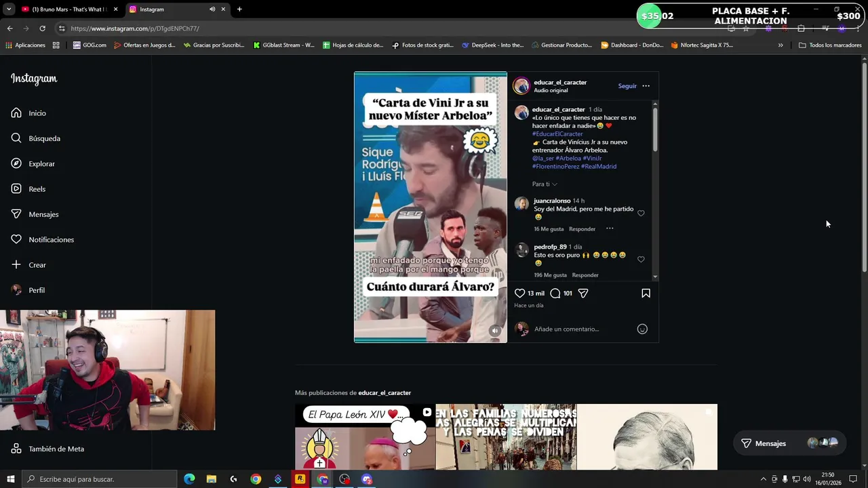Open Reels in the sidebar
The image size is (868, 488).
click(x=28, y=189)
